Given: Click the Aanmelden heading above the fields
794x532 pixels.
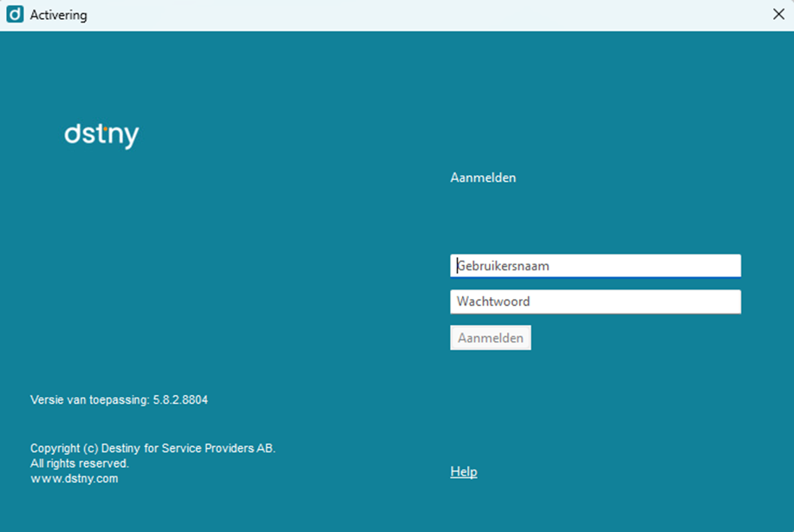Looking at the screenshot, I should pyautogui.click(x=483, y=178).
